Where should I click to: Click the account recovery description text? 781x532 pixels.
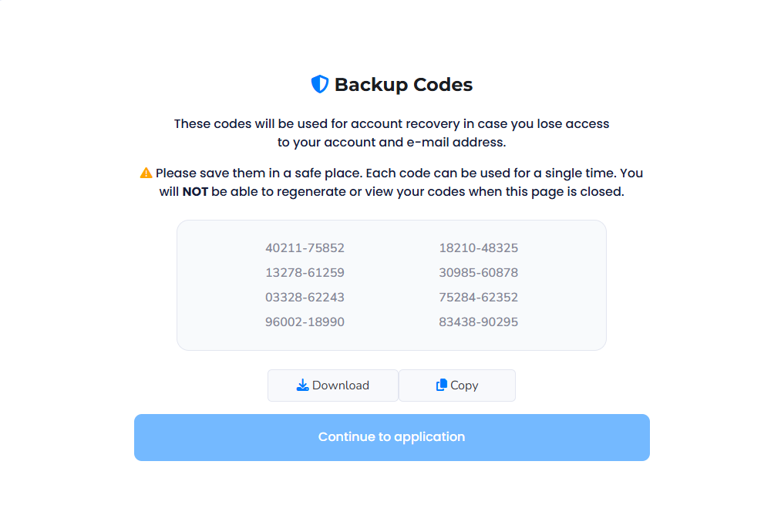391,133
